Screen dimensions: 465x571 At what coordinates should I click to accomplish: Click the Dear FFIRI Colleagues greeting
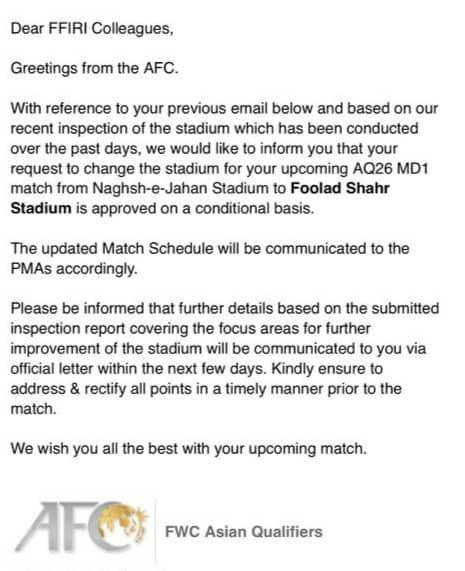tap(92, 29)
